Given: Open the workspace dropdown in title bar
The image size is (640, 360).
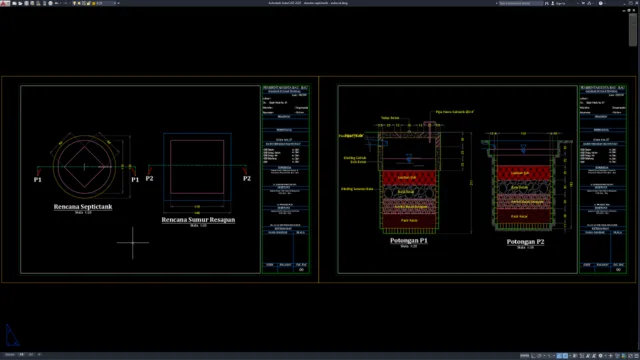Looking at the screenshot, I should pos(106,3).
